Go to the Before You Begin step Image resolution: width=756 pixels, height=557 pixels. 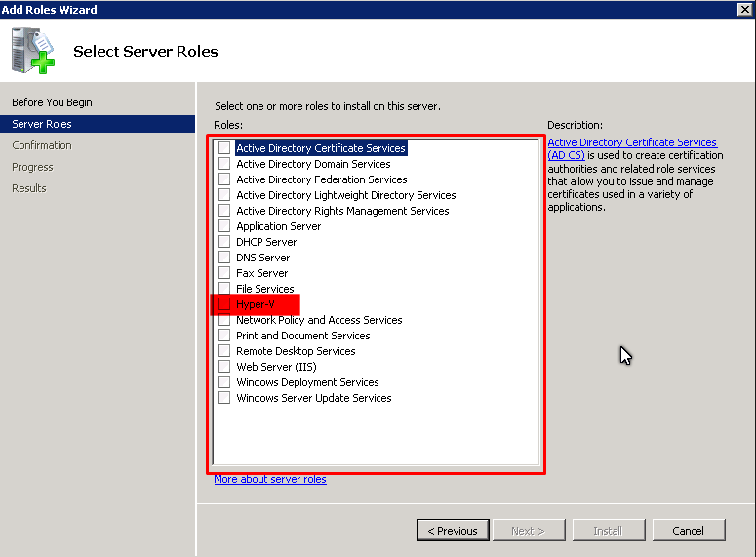click(52, 102)
